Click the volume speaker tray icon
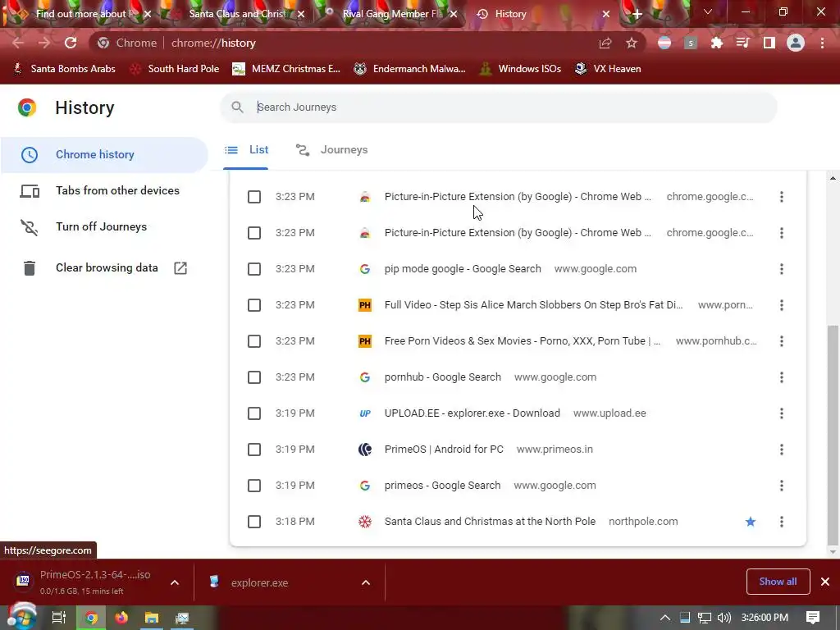The image size is (840, 630). click(724, 618)
